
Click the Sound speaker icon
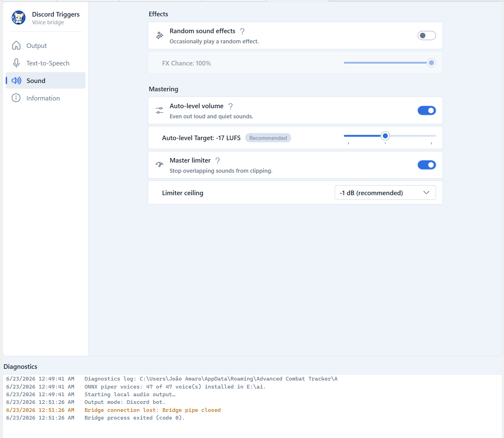pos(16,81)
